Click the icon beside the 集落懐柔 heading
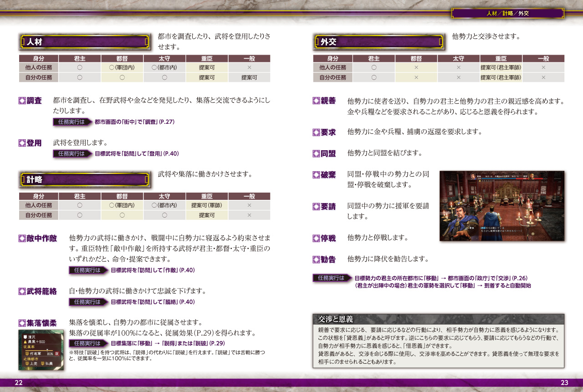Image resolution: width=583 pixels, height=392 pixels. (x=22, y=323)
